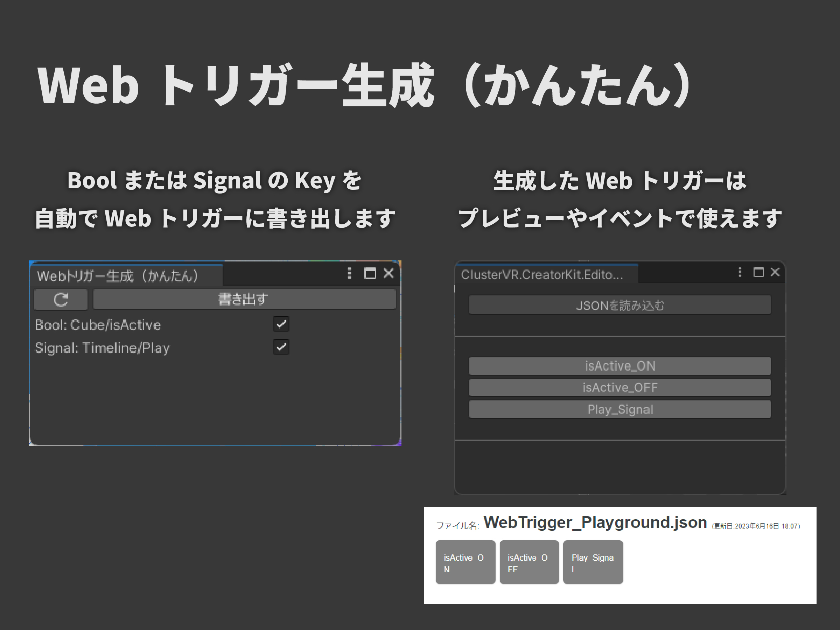Open three-dot menu of ClusterVR.CreatorKit window

click(740, 272)
